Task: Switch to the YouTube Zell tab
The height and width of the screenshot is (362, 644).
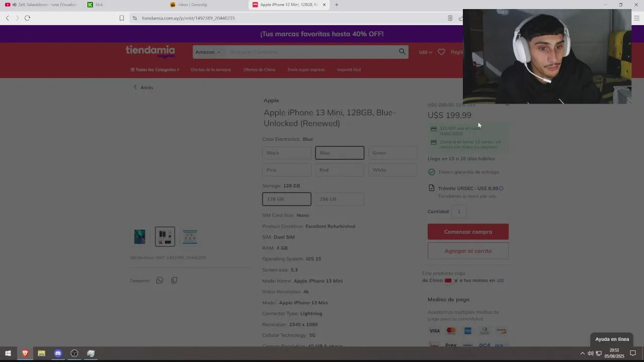Action: pyautogui.click(x=41, y=5)
